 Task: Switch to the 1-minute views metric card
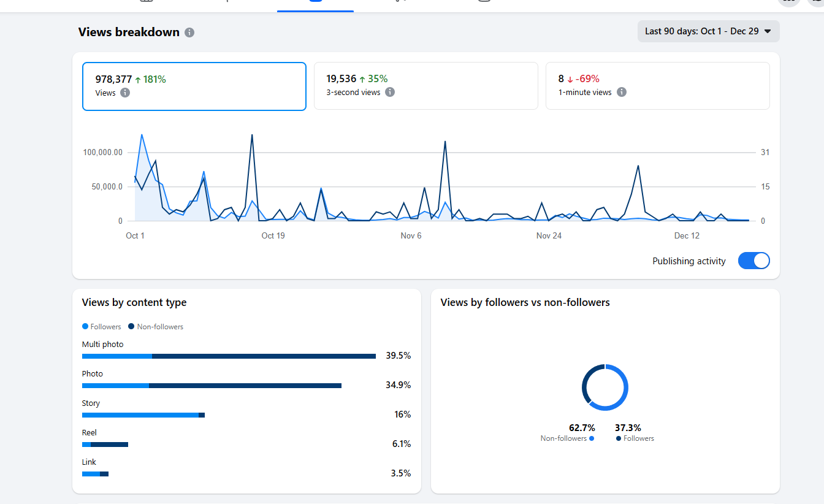click(657, 86)
